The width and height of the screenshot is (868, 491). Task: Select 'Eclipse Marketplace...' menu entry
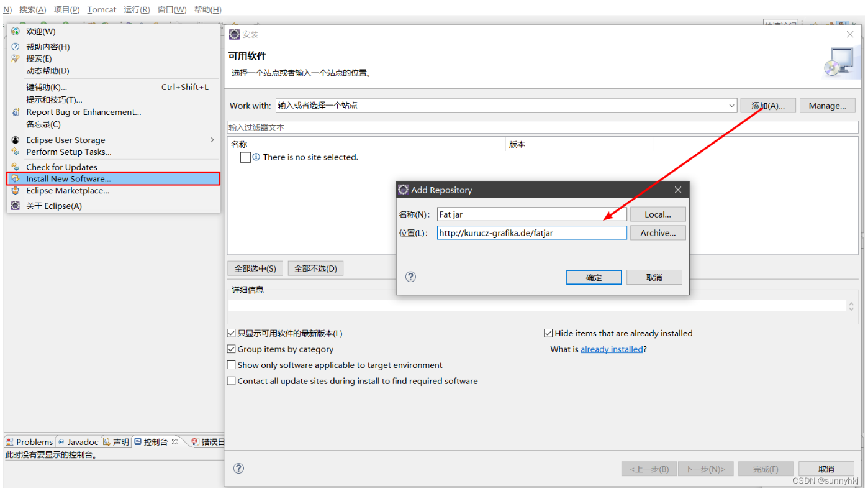[114, 191]
